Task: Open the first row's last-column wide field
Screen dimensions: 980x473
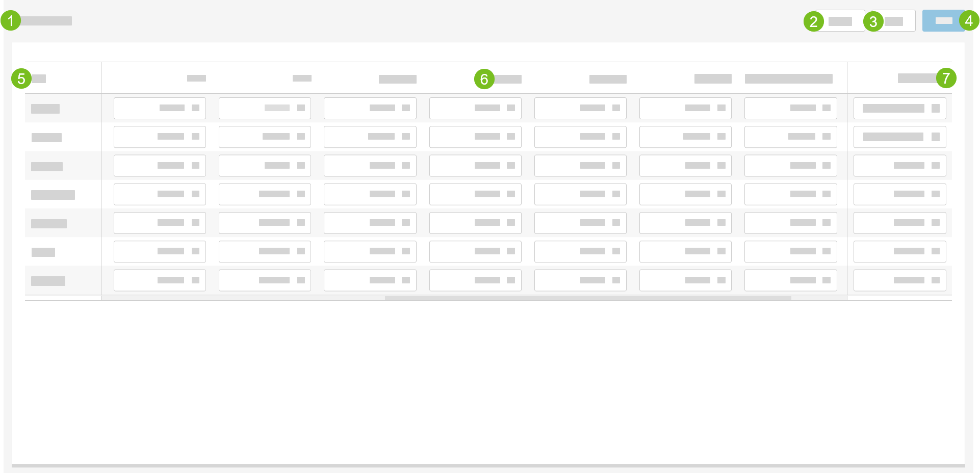Action: pos(899,108)
